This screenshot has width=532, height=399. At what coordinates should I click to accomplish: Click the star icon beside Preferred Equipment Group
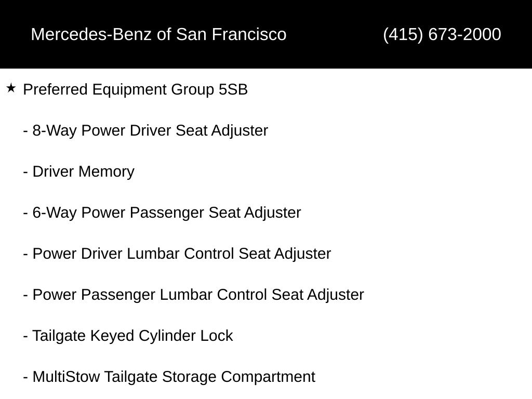tap(11, 88)
